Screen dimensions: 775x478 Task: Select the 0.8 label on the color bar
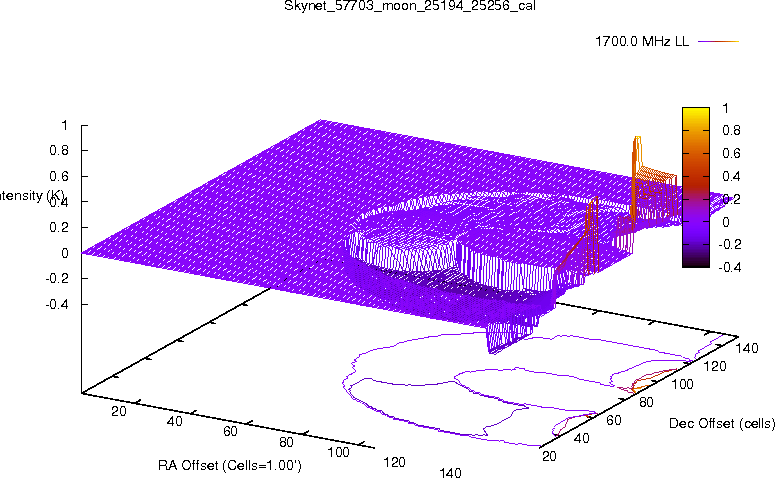pyautogui.click(x=731, y=130)
